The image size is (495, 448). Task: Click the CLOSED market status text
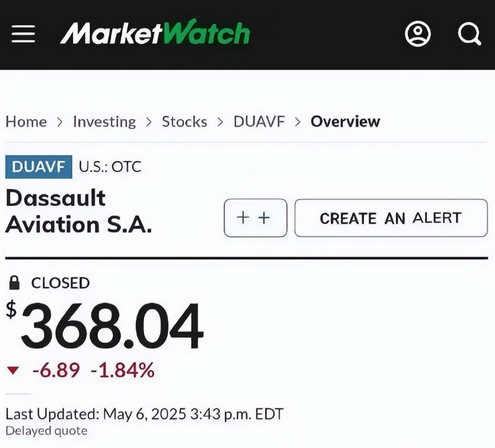point(60,282)
